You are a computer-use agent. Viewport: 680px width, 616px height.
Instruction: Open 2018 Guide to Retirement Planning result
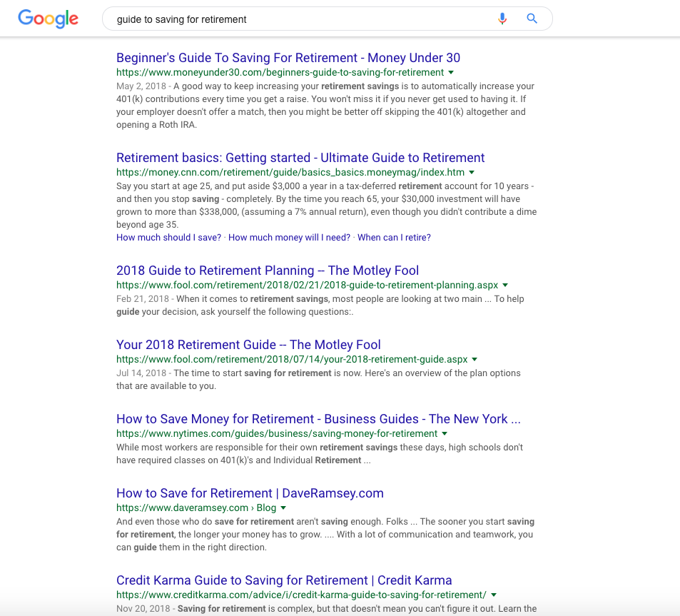coord(268,271)
